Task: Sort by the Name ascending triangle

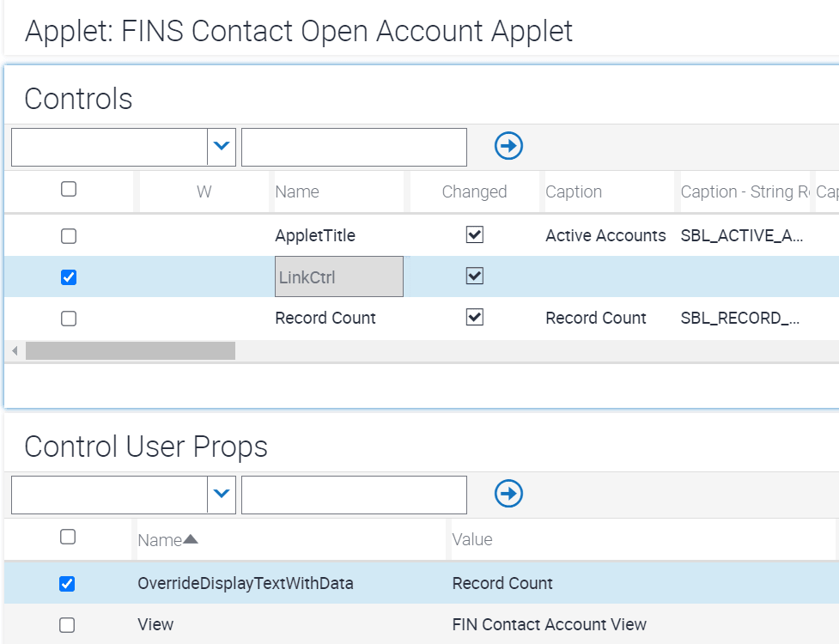Action: pos(191,539)
